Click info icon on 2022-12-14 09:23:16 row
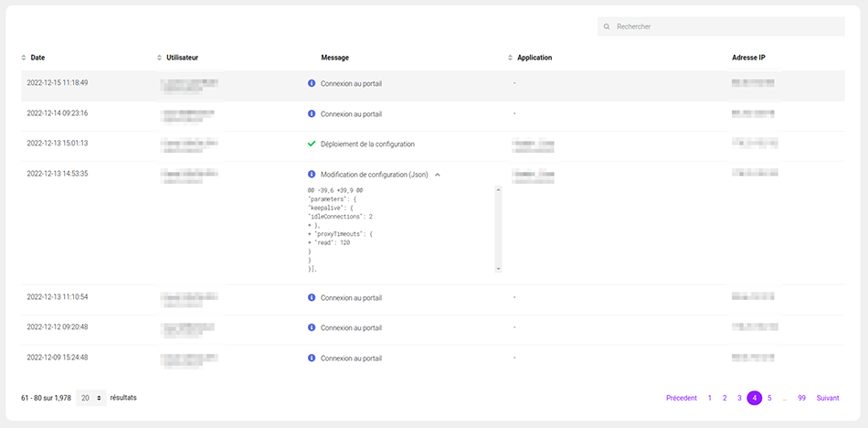Screen dimensions: 868x428 (312, 113)
